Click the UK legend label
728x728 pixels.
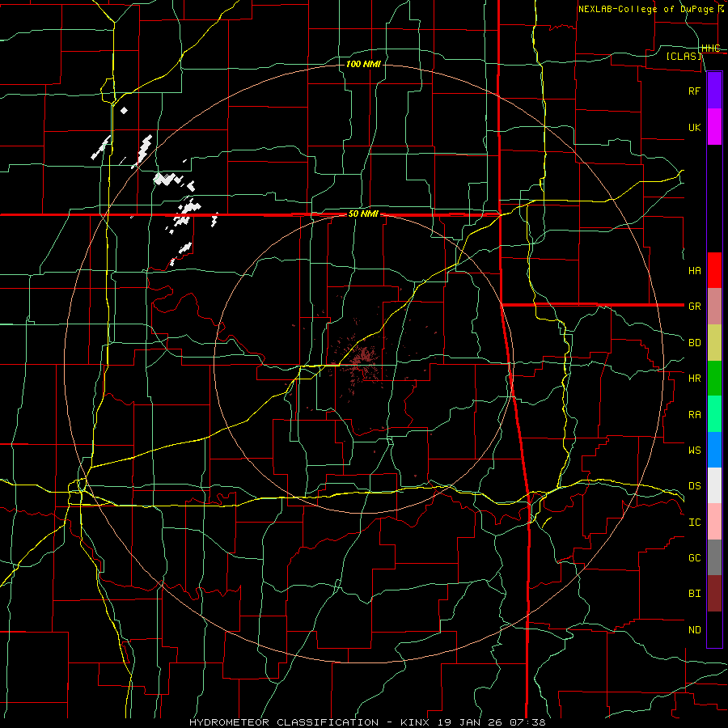click(x=695, y=127)
